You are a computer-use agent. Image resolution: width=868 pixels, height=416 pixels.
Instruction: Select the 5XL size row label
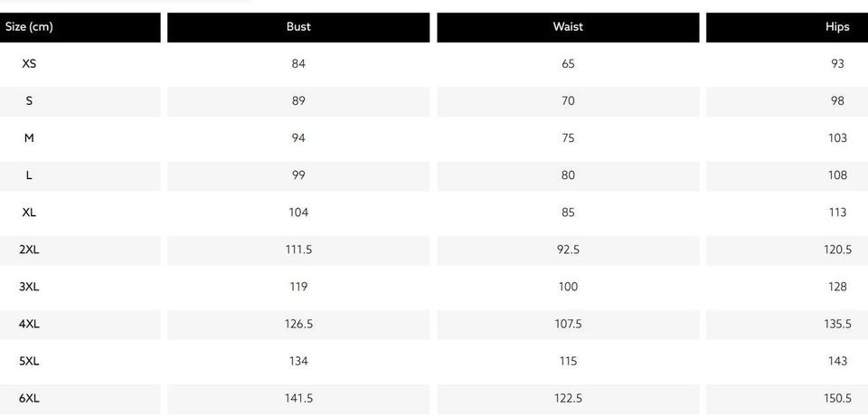click(x=29, y=361)
